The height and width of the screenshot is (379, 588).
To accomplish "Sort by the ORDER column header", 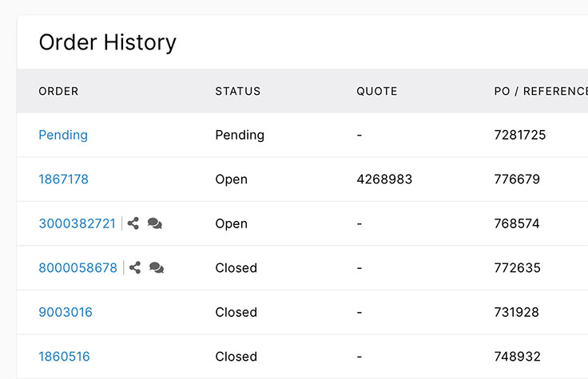I will click(58, 91).
